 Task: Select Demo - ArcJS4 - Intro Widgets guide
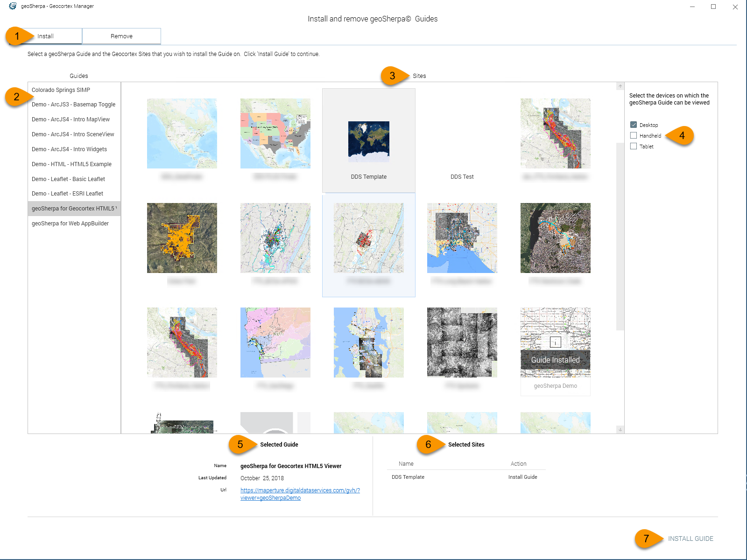click(74, 149)
